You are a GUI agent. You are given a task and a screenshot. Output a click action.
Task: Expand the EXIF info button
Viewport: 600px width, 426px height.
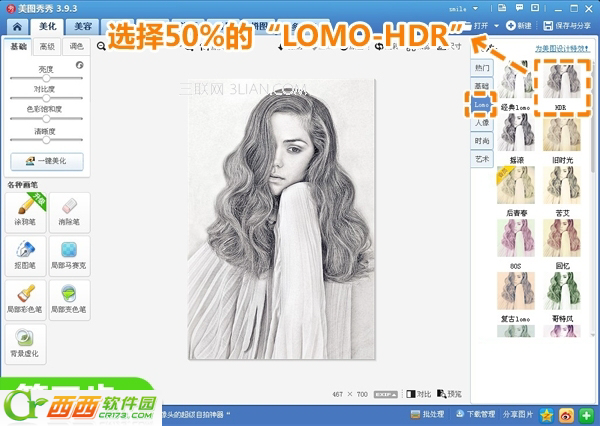pyautogui.click(x=385, y=394)
